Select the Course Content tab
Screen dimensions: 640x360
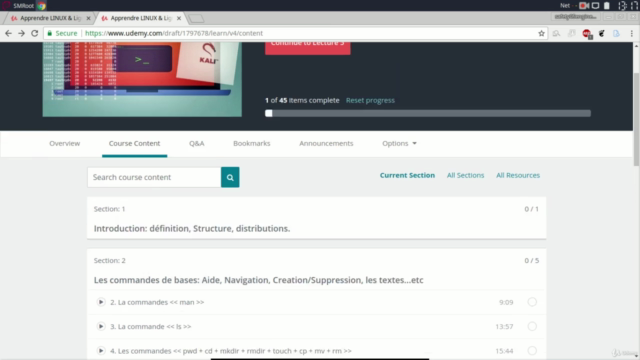134,143
